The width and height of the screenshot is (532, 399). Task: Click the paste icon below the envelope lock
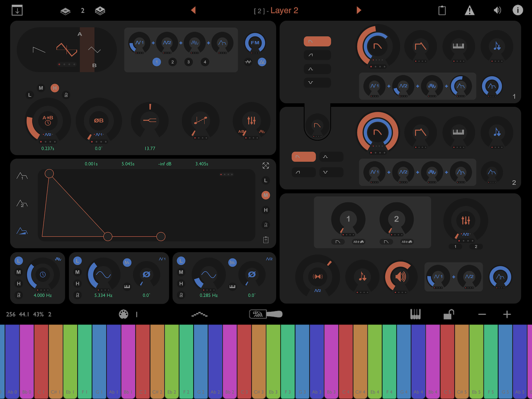click(266, 240)
